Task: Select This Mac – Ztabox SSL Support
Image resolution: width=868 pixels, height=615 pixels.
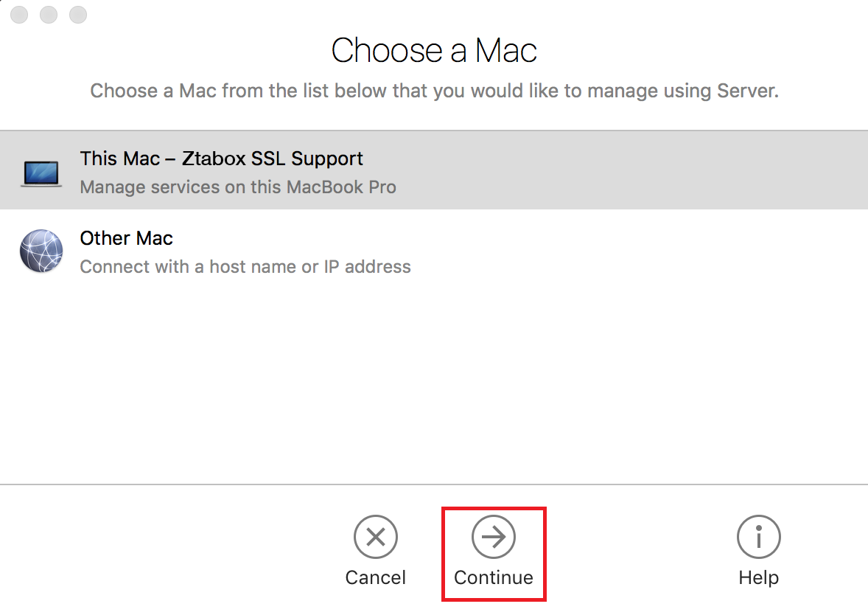Action: 221,159
